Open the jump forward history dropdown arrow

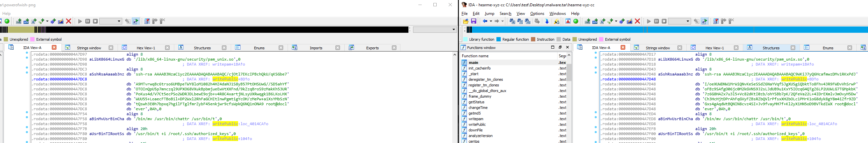[502, 21]
